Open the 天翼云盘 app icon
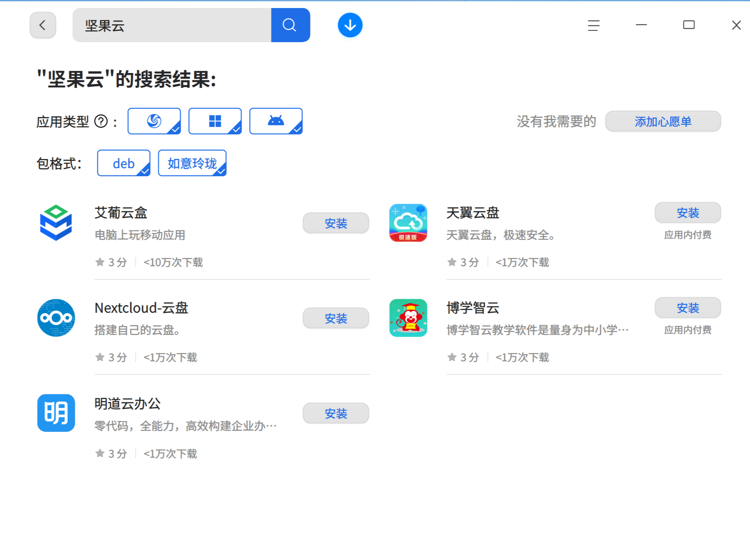 click(408, 223)
